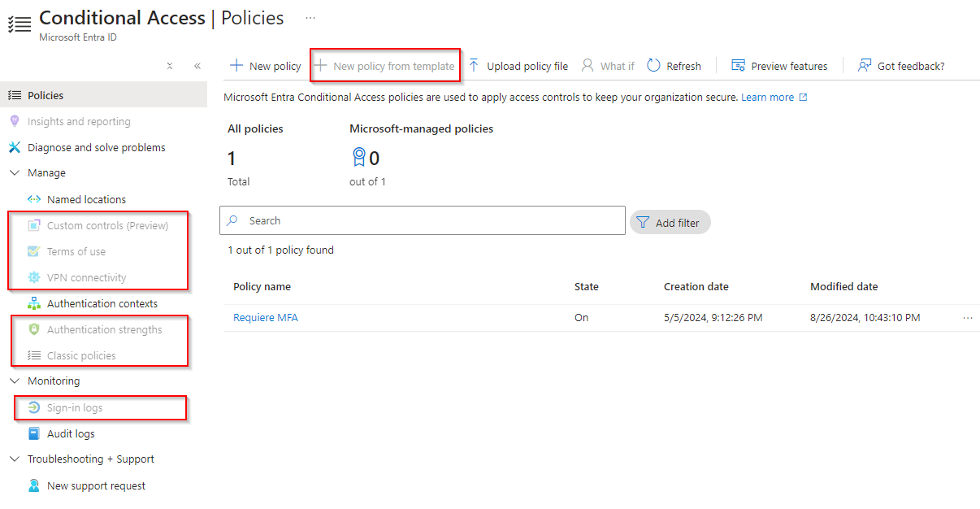This screenshot has width=980, height=509.
Task: Click New policy from template
Action: (385, 66)
